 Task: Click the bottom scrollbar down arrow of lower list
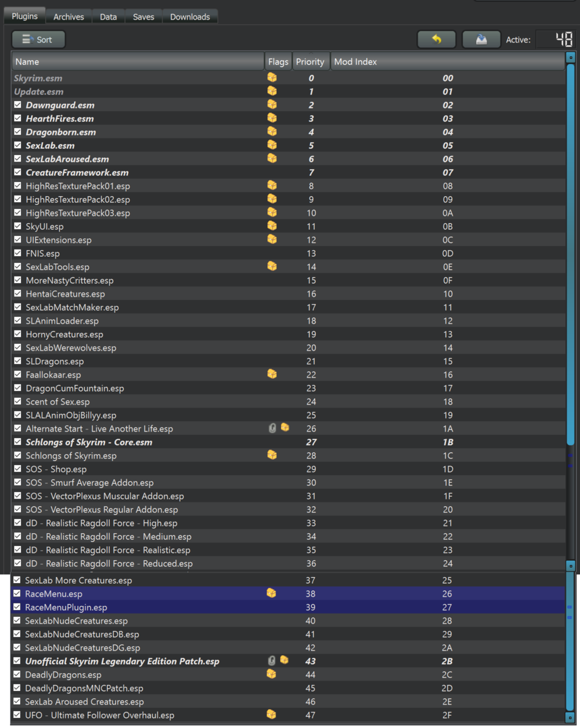pos(571,718)
